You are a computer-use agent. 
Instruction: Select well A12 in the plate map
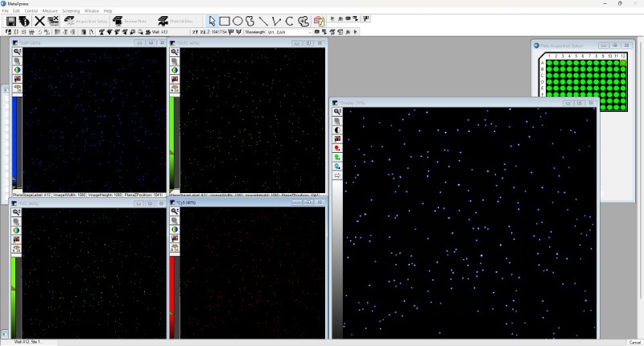pyautogui.click(x=621, y=62)
